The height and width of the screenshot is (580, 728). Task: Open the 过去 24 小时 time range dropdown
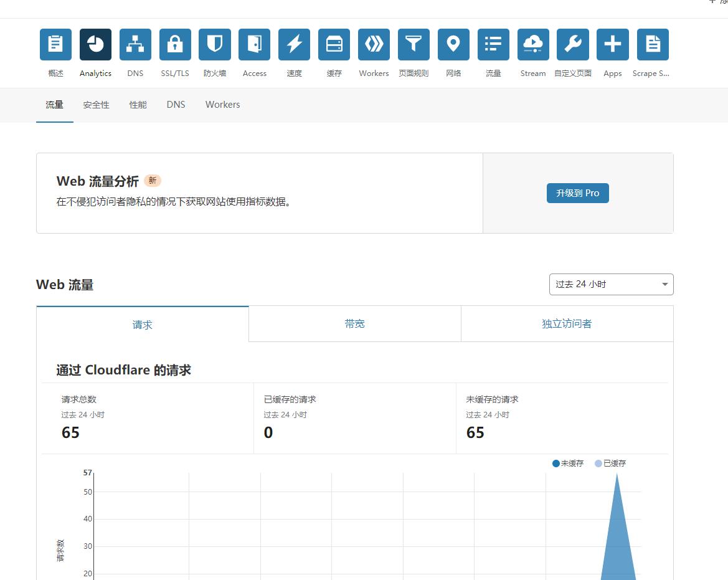click(x=612, y=284)
